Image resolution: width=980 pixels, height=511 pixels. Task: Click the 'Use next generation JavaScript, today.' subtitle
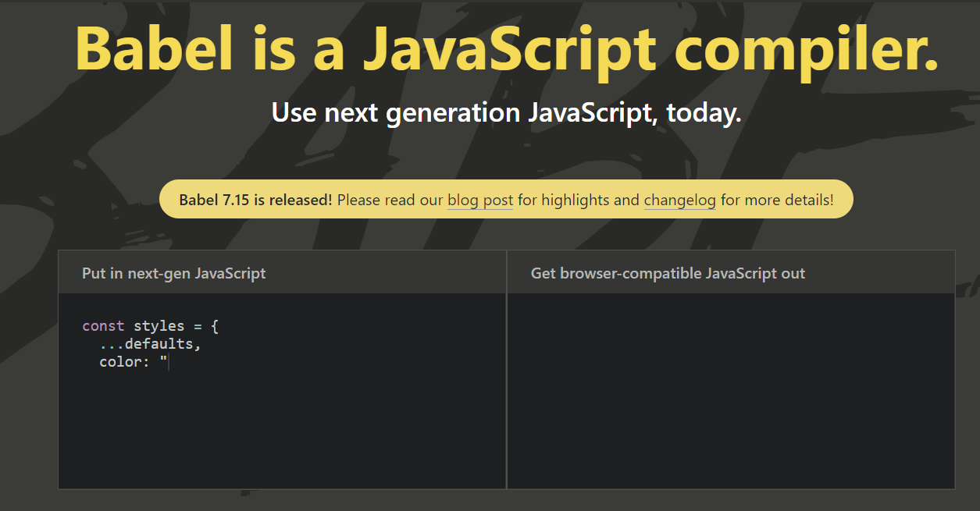pos(506,112)
